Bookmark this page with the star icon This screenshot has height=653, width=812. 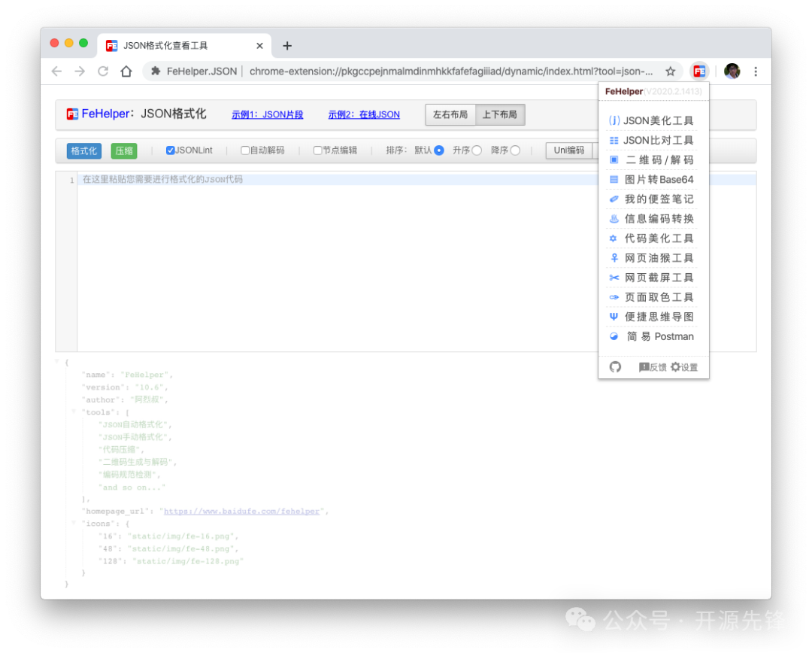(x=670, y=71)
